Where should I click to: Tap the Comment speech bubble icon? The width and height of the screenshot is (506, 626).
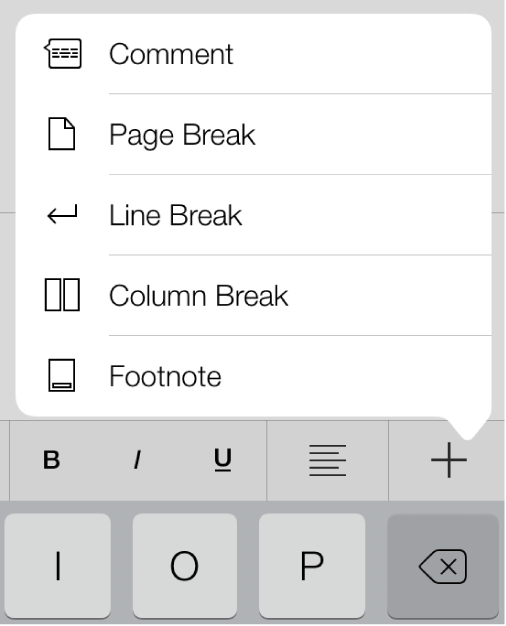point(63,53)
